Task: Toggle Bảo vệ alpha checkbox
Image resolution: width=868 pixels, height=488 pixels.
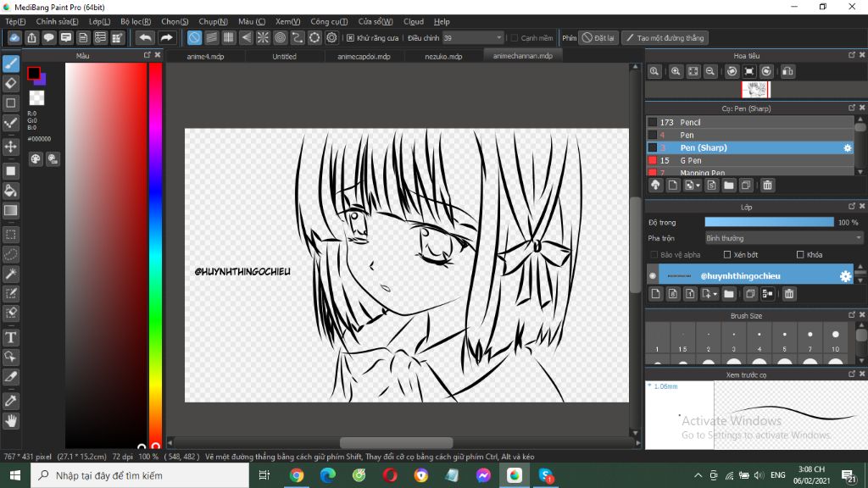Action: (x=654, y=254)
